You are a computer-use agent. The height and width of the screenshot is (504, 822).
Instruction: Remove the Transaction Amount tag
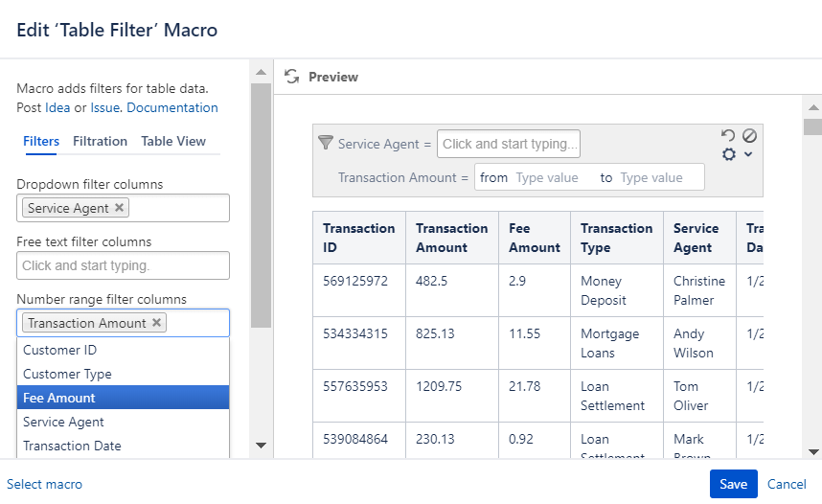click(157, 323)
